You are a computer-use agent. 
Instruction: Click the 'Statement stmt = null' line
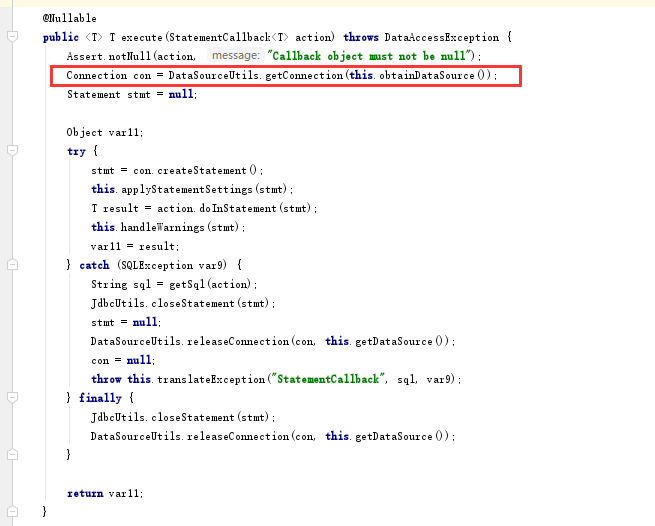[x=132, y=94]
